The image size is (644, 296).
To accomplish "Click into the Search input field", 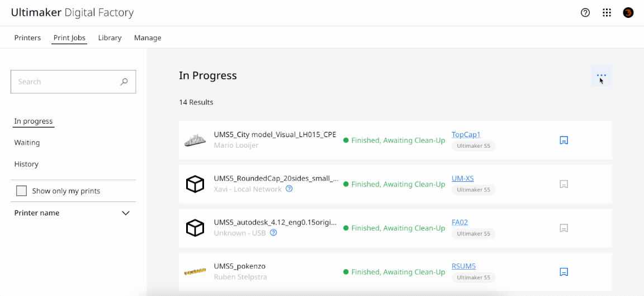I will point(73,81).
